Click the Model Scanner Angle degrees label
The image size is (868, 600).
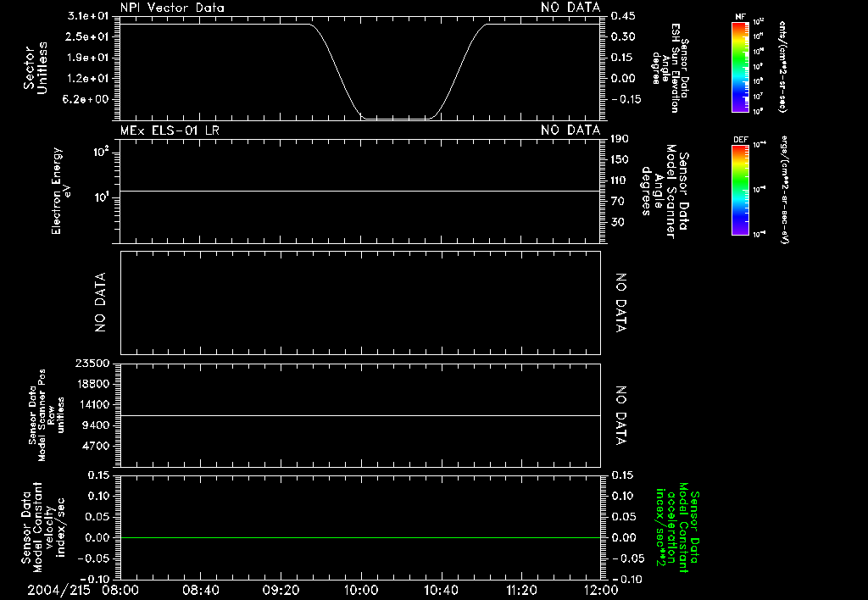pos(665,191)
